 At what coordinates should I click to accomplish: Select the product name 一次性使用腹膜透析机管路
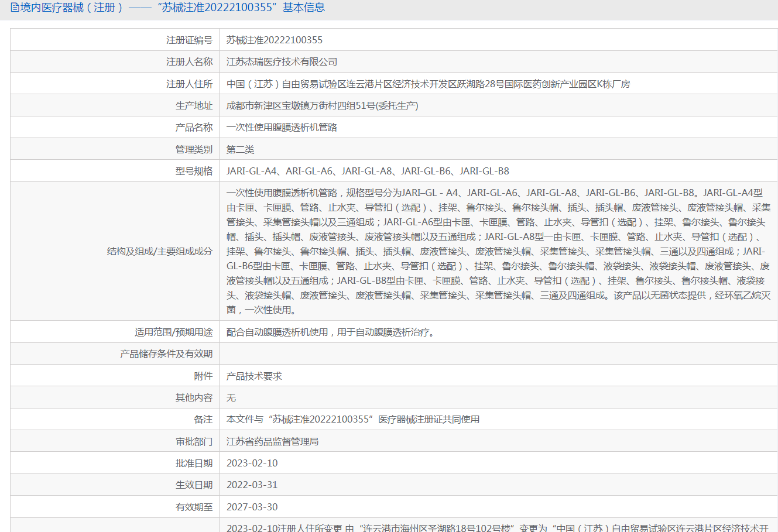(282, 127)
